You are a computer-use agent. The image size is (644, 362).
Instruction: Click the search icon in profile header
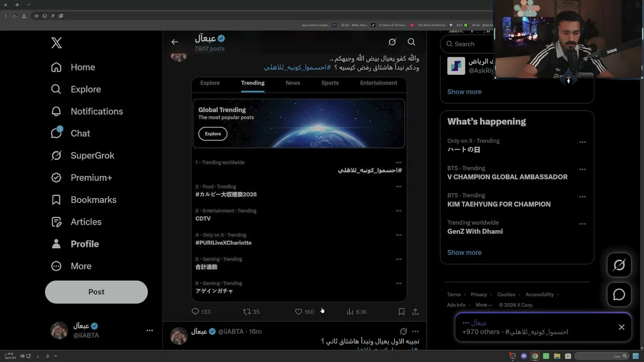(412, 42)
